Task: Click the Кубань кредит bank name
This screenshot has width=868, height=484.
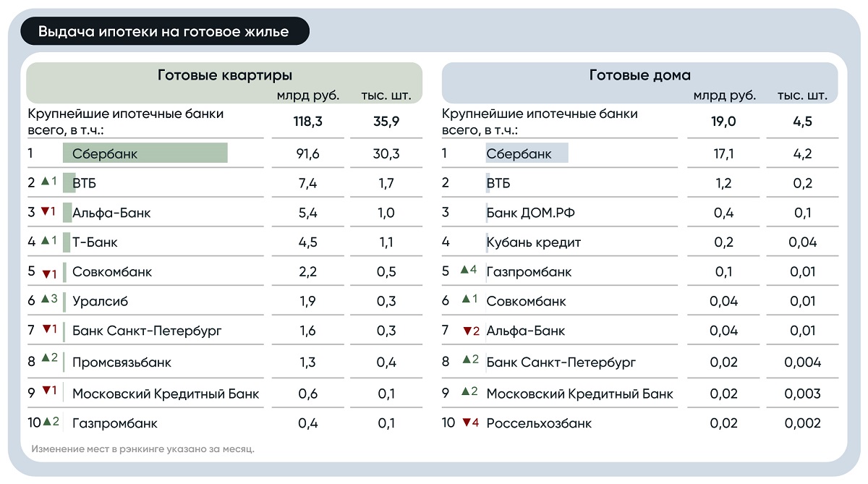Action: [533, 242]
